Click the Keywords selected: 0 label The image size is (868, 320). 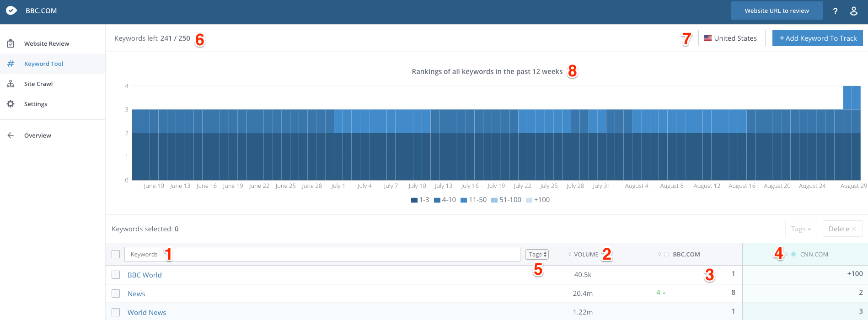coord(145,229)
